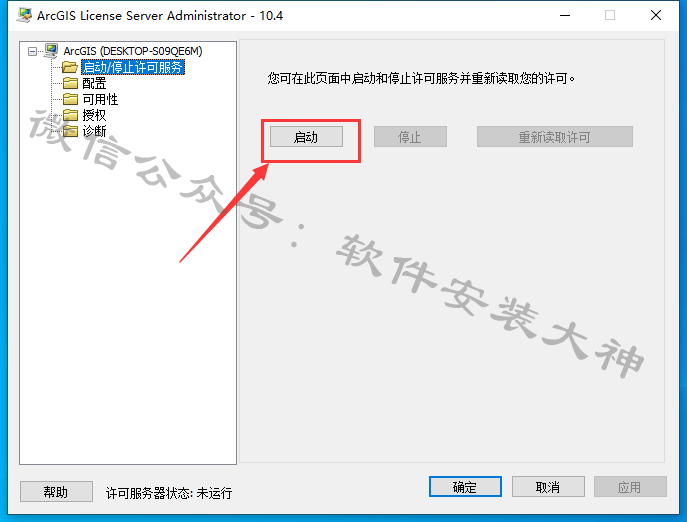
Task: Click the ArcGIS app icon in title bar
Action: (x=24, y=15)
